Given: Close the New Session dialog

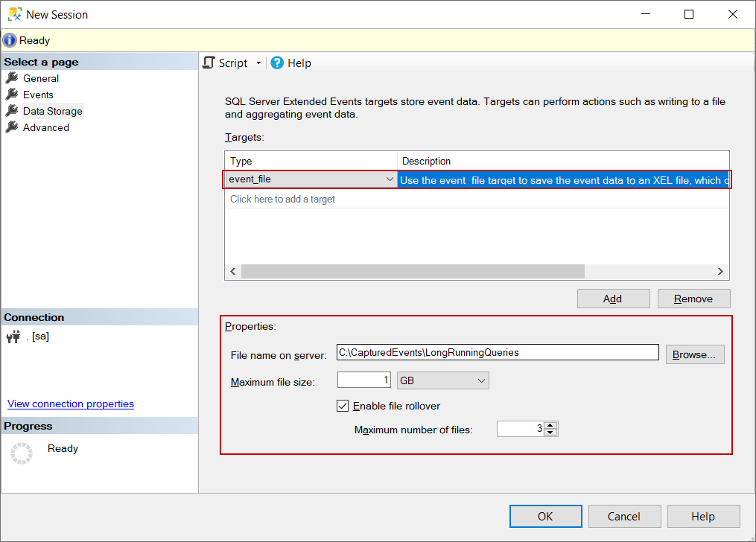Looking at the screenshot, I should (x=732, y=14).
